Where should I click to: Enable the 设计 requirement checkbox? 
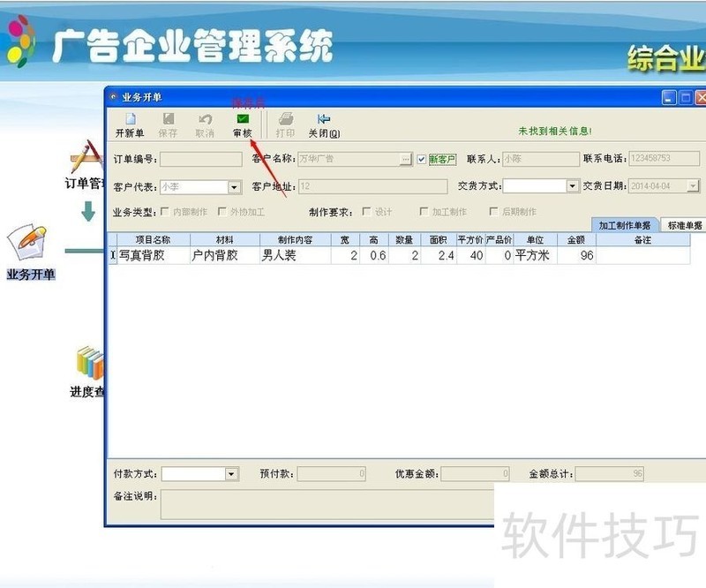[367, 213]
